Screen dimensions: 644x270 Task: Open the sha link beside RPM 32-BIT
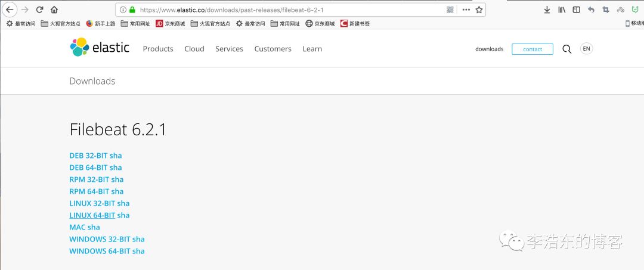[x=117, y=180]
